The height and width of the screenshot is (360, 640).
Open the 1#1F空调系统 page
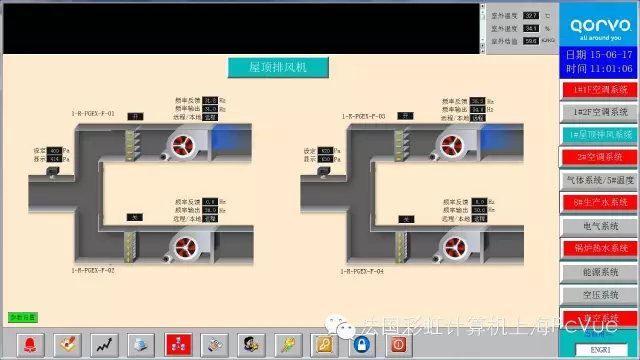(600, 90)
